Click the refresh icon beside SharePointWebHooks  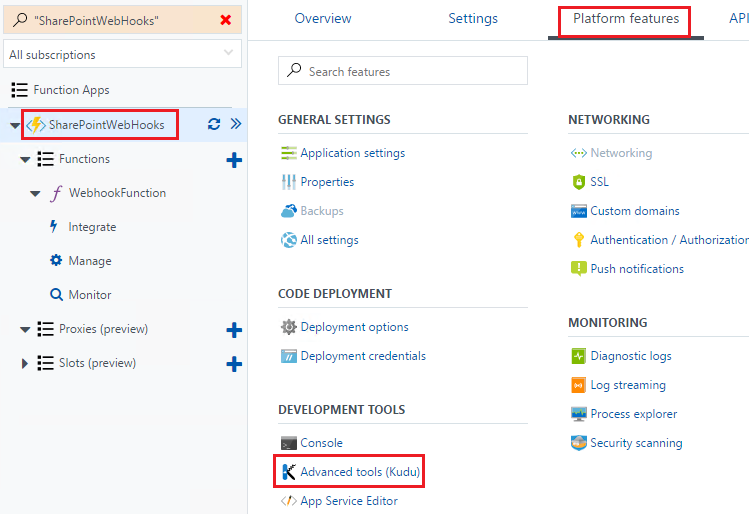pyautogui.click(x=214, y=124)
